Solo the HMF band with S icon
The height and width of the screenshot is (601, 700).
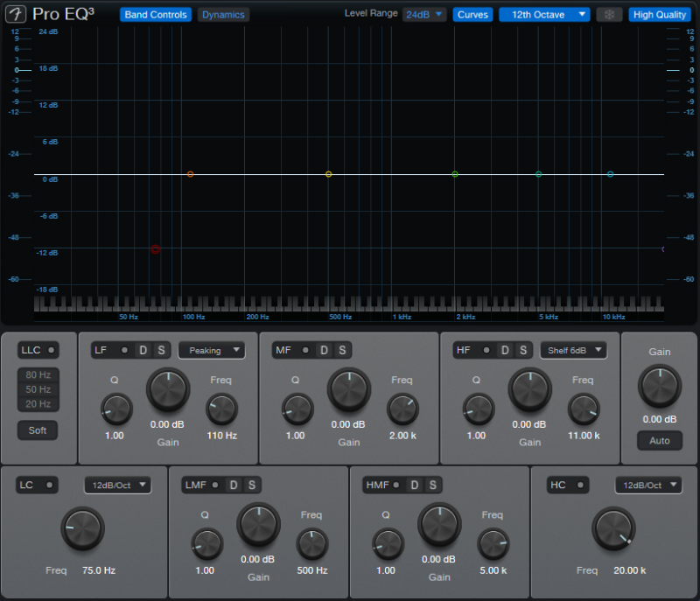[431, 486]
